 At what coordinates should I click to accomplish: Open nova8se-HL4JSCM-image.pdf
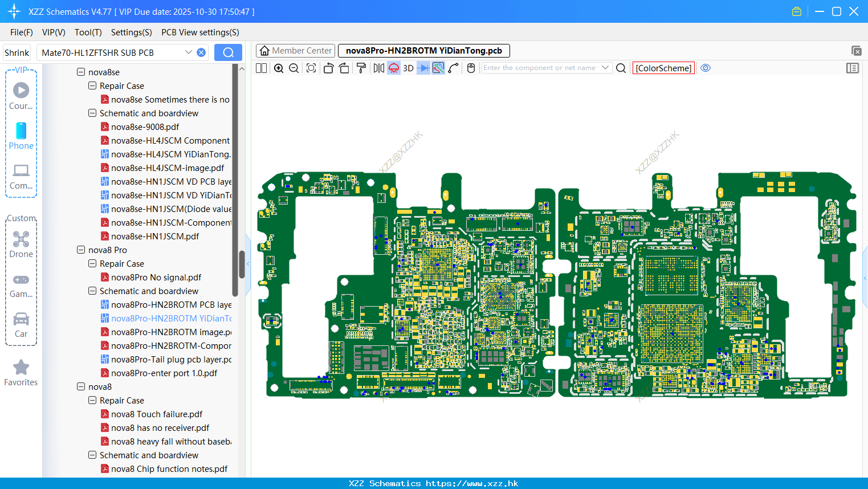[x=168, y=168]
